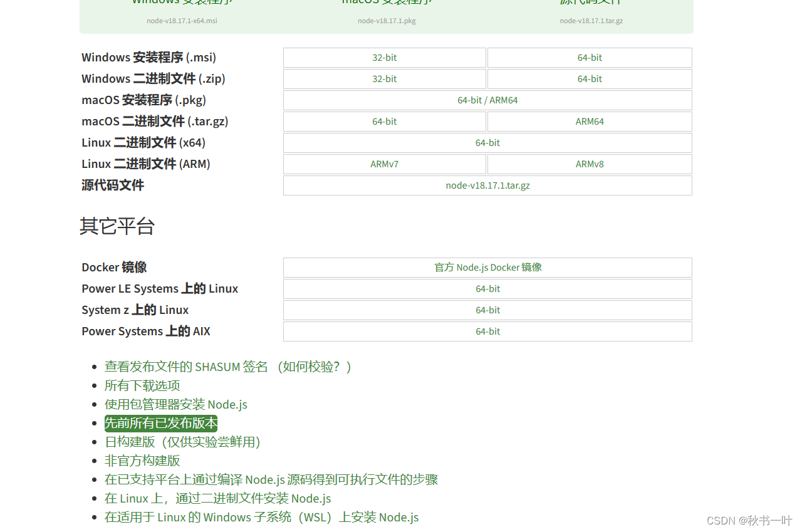Click the 源代码文件 row label
The height and width of the screenshot is (532, 802).
pos(113,185)
